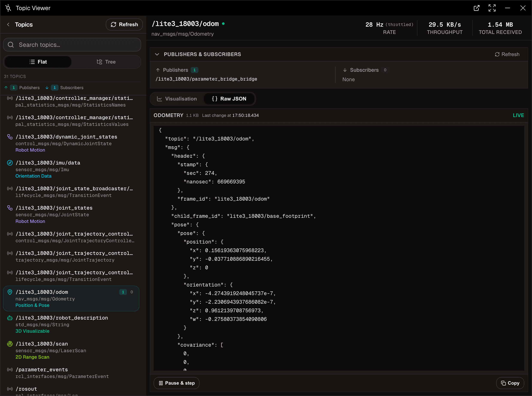Copy the raw JSON message
The width and height of the screenshot is (532, 396).
510,383
